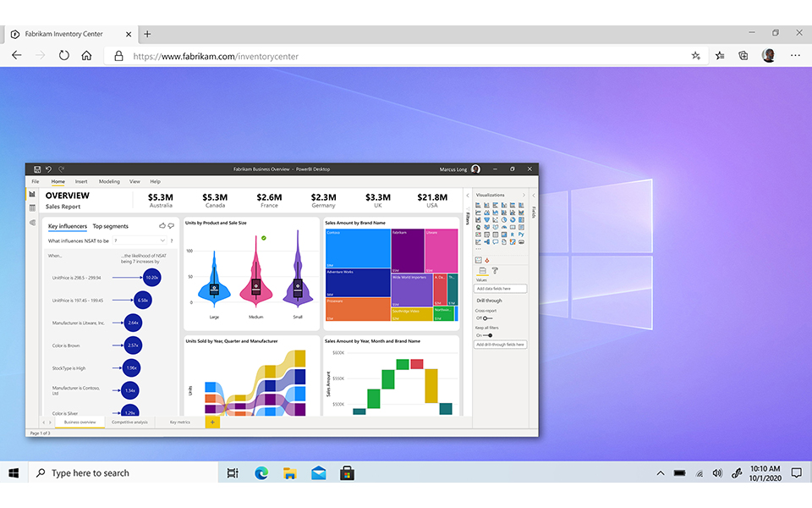Switch to Data view in the left sidebar
Screen dimensions: 812x508
[32, 207]
